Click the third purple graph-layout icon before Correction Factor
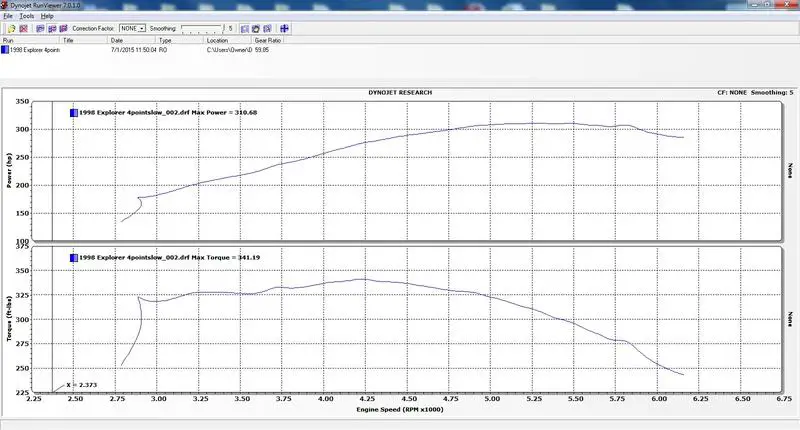 (x=63, y=29)
